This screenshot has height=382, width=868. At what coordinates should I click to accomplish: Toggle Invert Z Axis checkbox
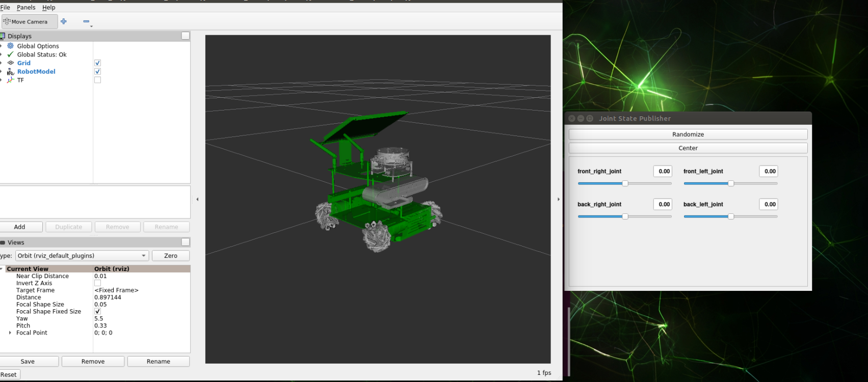click(x=97, y=283)
